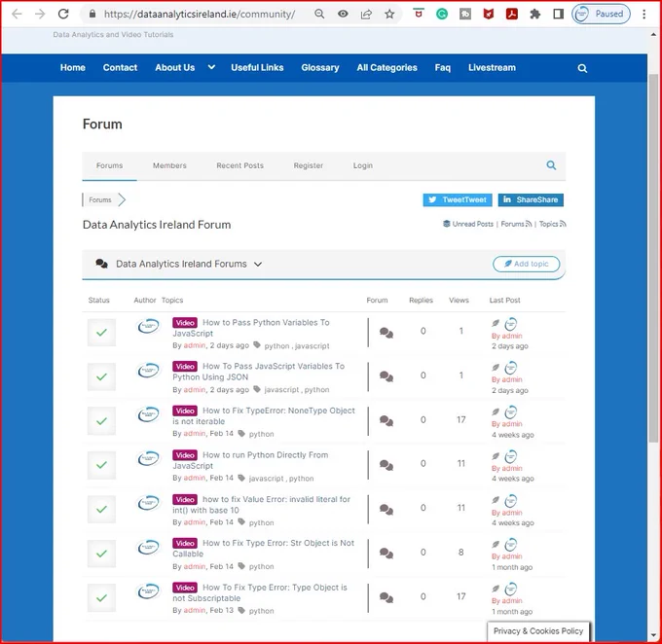Select the Members tab
The height and width of the screenshot is (644, 662).
169,165
